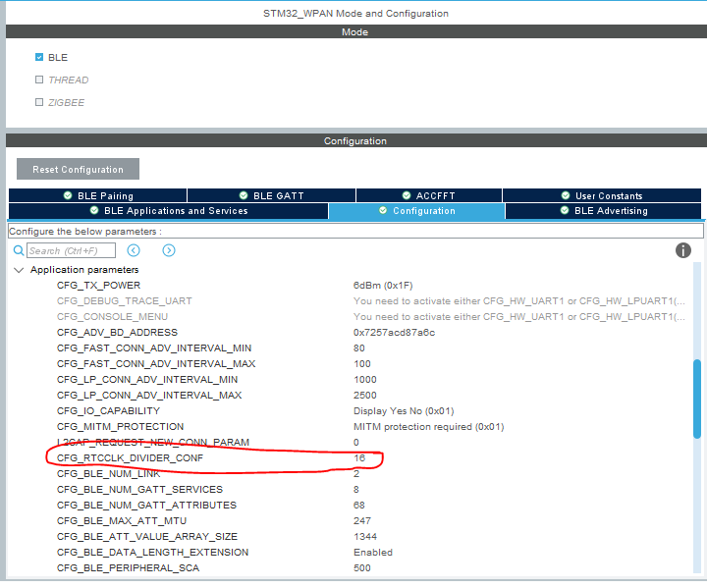Select CFG_TX_POWER value 6dBm (0x1F)
Image resolution: width=707 pixels, height=588 pixels.
[383, 285]
